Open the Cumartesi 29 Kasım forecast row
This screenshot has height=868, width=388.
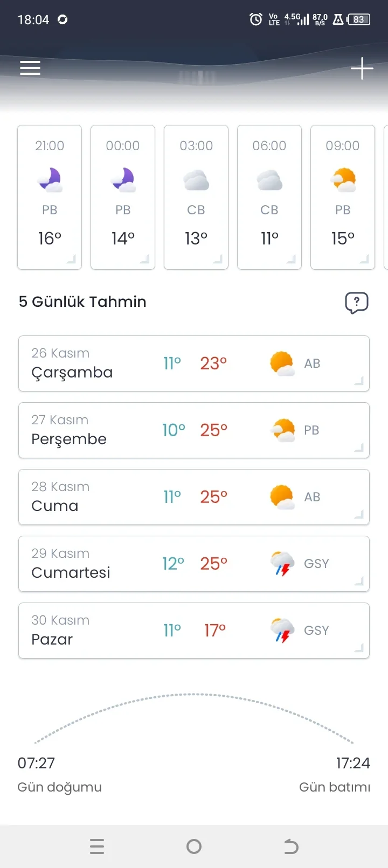point(194,564)
